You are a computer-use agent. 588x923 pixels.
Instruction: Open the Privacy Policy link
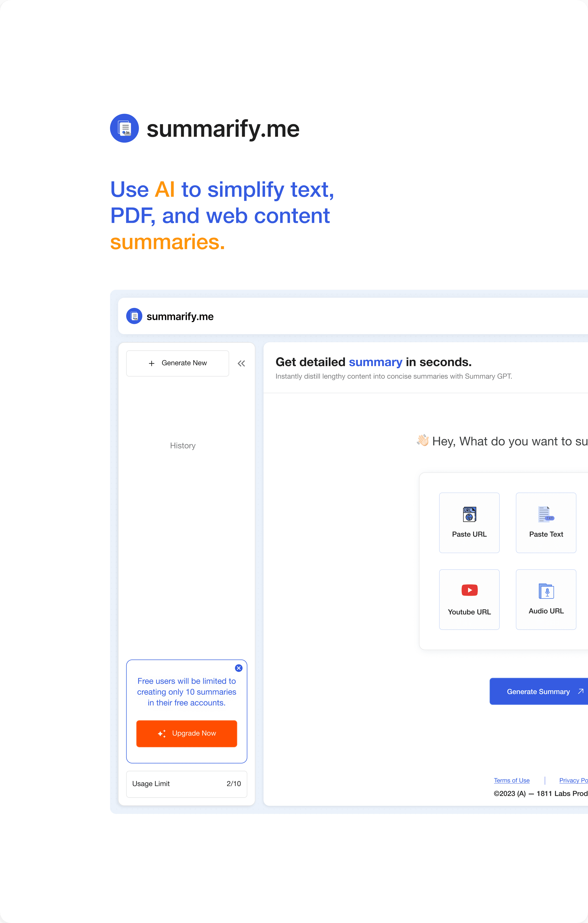573,780
